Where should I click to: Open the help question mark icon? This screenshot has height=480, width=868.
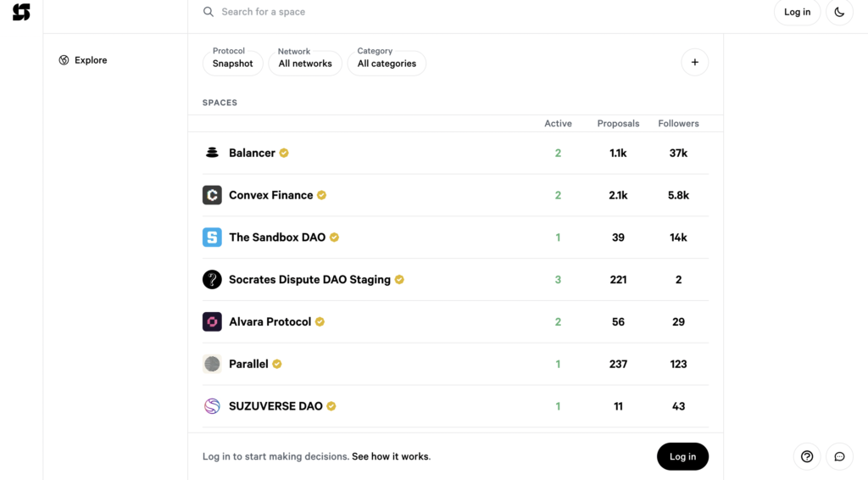click(x=807, y=456)
